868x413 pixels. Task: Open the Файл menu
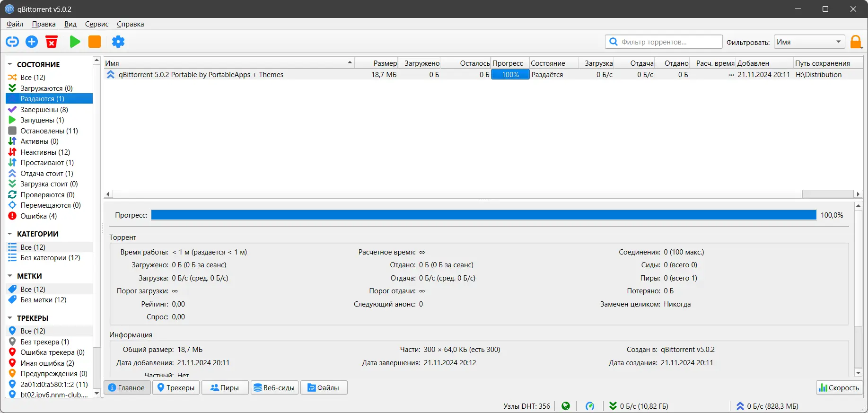pyautogui.click(x=15, y=24)
